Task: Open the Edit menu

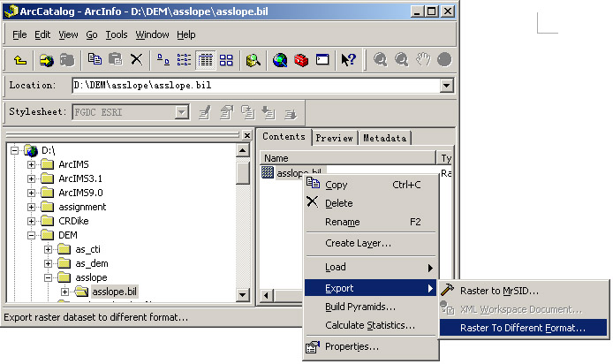Action: coord(42,34)
